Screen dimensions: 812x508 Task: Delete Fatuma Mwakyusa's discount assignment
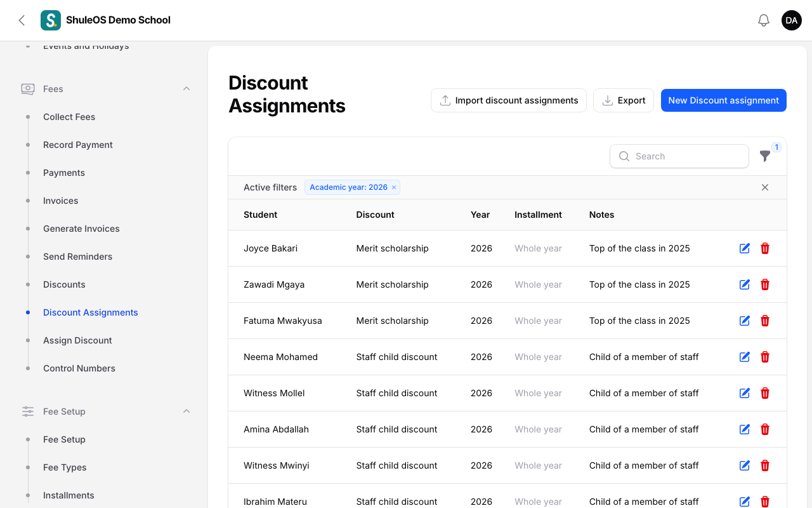pos(765,321)
